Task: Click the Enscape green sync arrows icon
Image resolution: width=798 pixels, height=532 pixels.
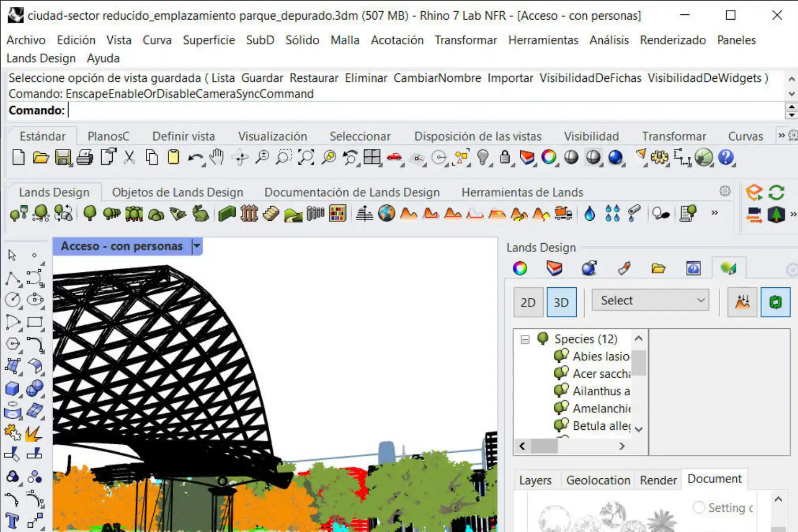Action: (776, 192)
